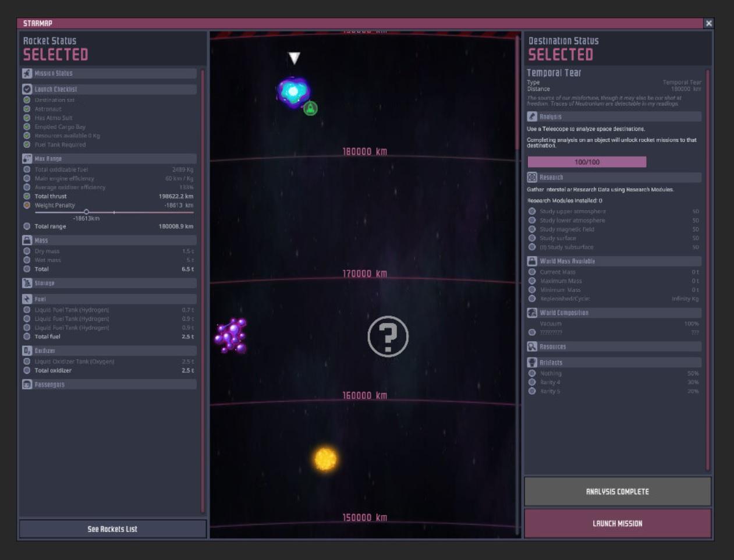Click the Analysis section wrench icon
The height and width of the screenshot is (560, 734).
coord(532,116)
